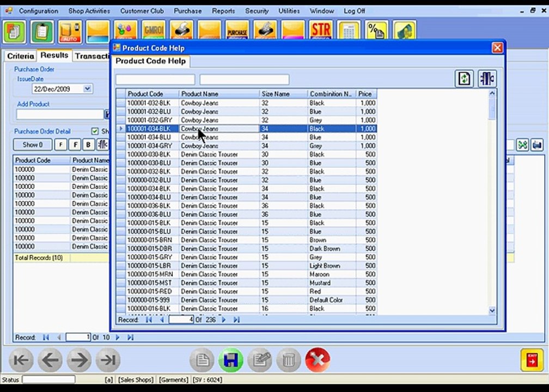Sort by Product Code column header in dialog
549x392 pixels.
click(x=152, y=94)
